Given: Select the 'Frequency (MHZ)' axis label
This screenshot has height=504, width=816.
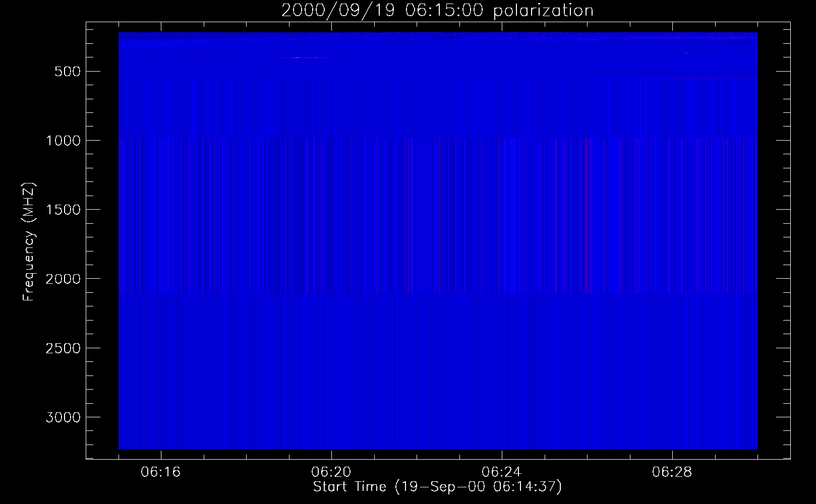Looking at the screenshot, I should click(29, 242).
